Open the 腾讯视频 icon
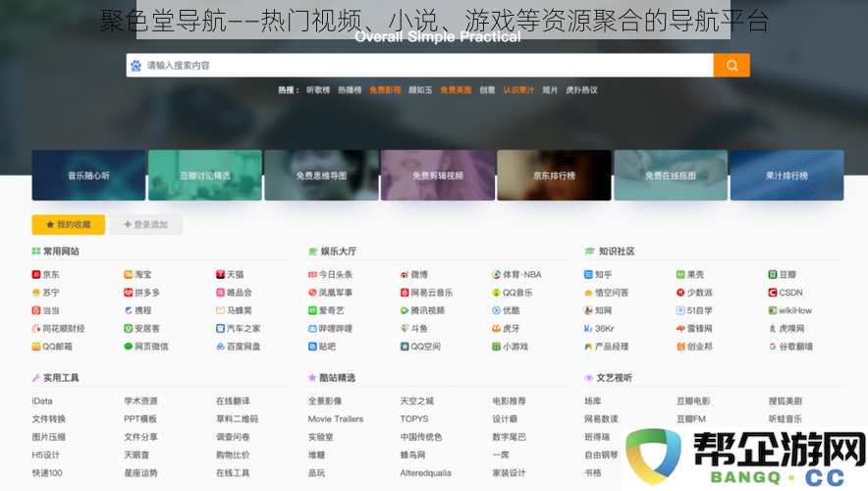 [405, 310]
